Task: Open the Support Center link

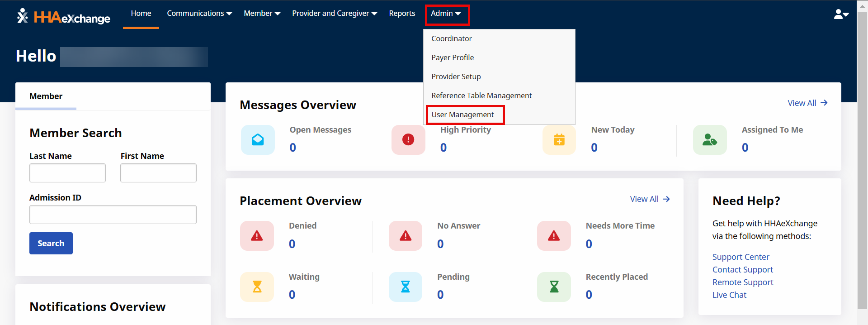Action: [741, 257]
